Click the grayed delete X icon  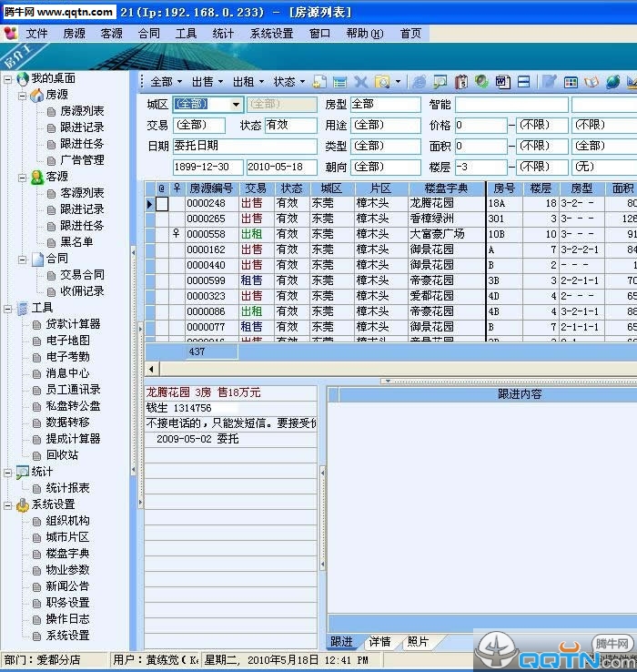361,81
